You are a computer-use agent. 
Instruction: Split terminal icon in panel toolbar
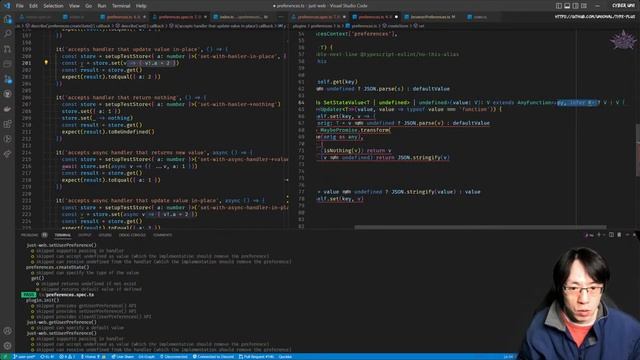611,235
